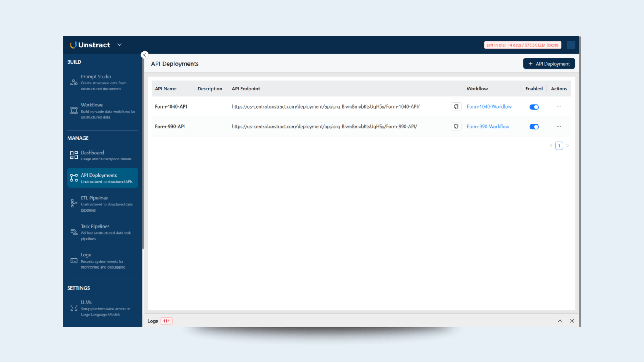This screenshot has width=644, height=362.
Task: Expand the Unstract organization dropdown
Action: [119, 44]
